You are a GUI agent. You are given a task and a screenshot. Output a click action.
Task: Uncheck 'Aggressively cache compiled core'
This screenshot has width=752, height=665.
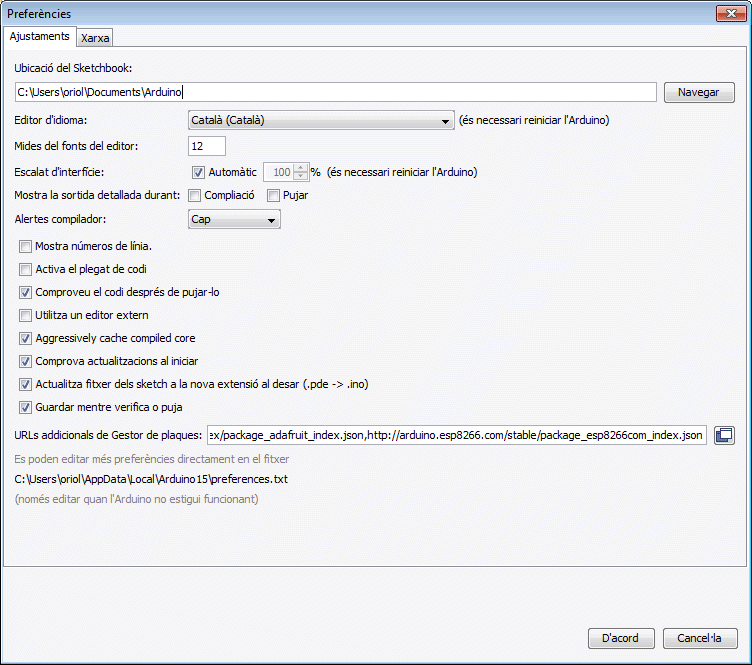click(26, 338)
